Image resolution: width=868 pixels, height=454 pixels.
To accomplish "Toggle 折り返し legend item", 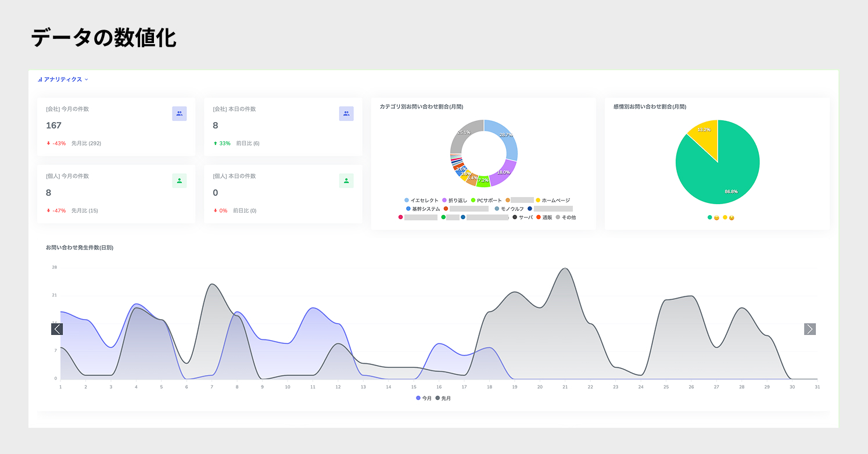I will [x=454, y=201].
